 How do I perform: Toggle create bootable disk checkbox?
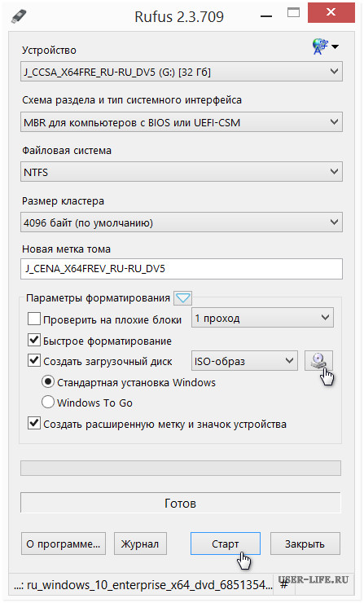34,361
